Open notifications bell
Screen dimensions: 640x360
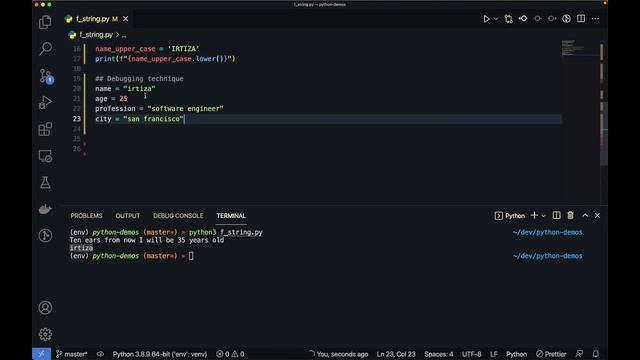tap(596, 354)
